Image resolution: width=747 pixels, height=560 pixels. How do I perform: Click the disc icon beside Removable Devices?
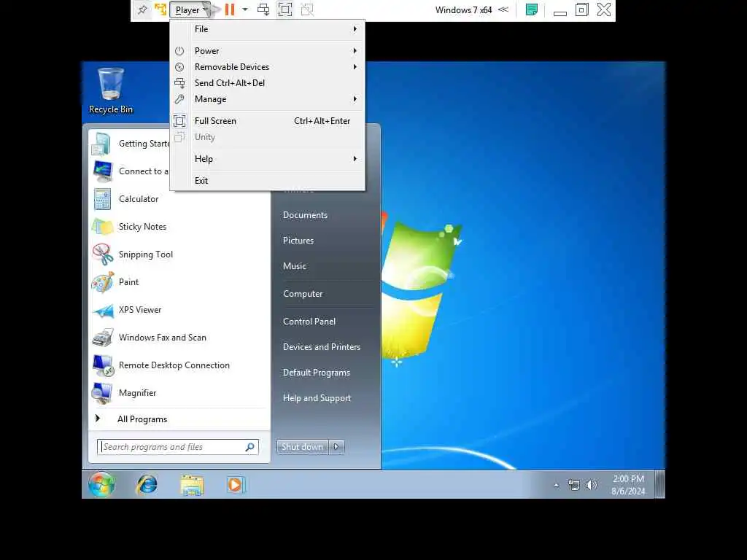pyautogui.click(x=179, y=67)
